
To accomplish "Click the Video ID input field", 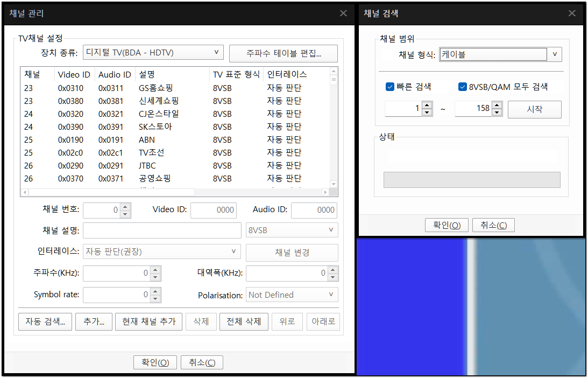I will click(x=214, y=210).
